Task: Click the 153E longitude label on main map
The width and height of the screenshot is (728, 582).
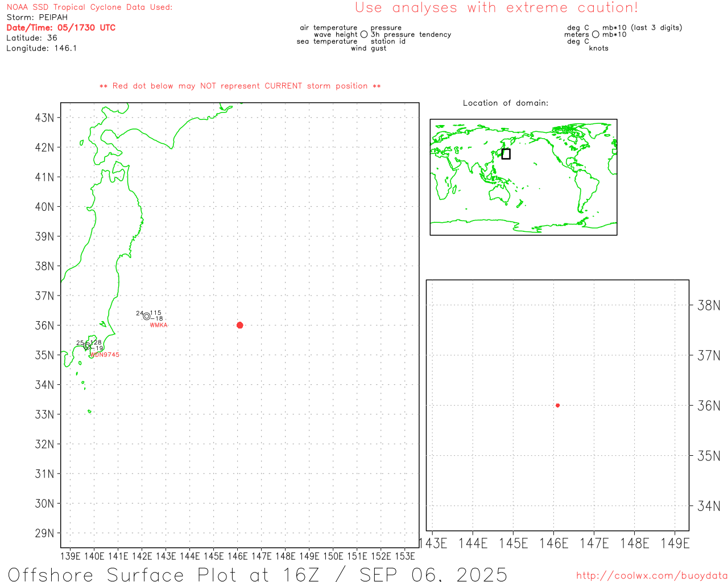Action: [405, 556]
